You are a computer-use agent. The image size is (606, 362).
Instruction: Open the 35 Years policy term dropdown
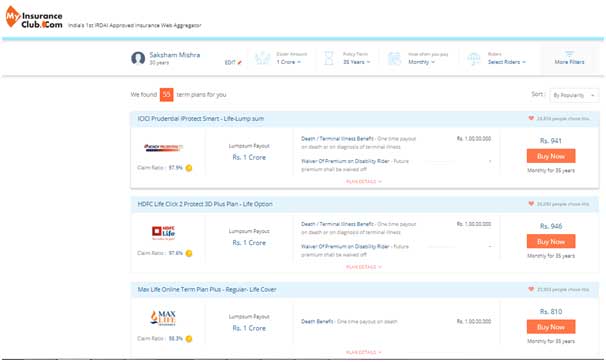click(356, 62)
